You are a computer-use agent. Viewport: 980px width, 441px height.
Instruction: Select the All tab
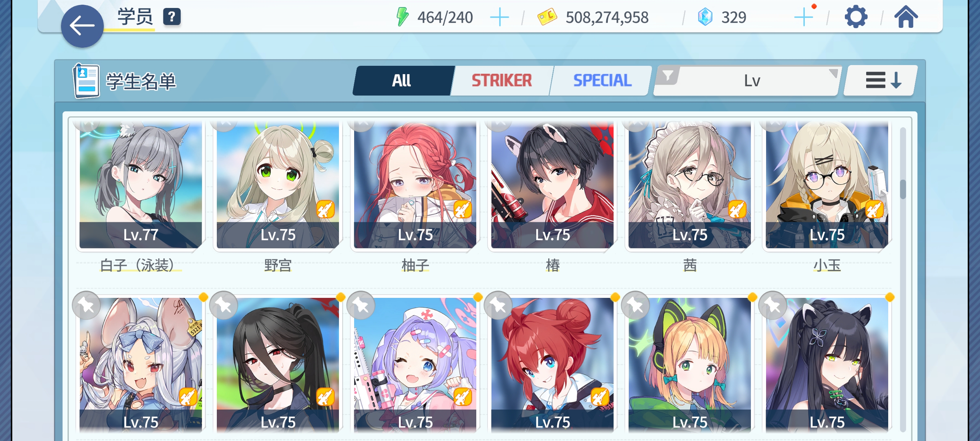click(x=402, y=80)
